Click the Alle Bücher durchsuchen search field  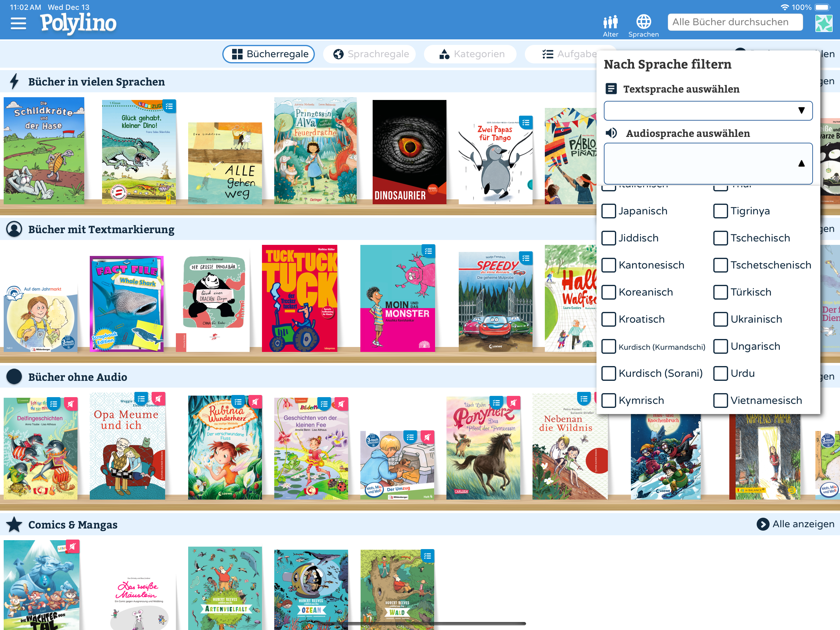[735, 22]
